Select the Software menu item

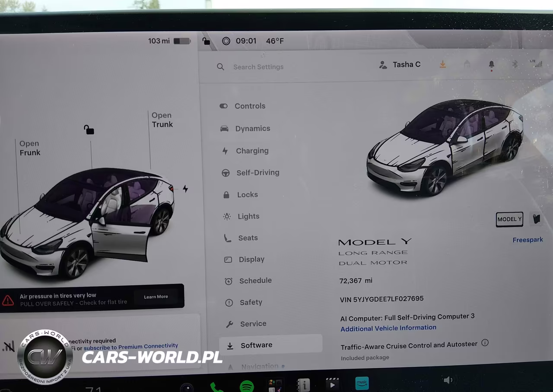(x=270, y=345)
